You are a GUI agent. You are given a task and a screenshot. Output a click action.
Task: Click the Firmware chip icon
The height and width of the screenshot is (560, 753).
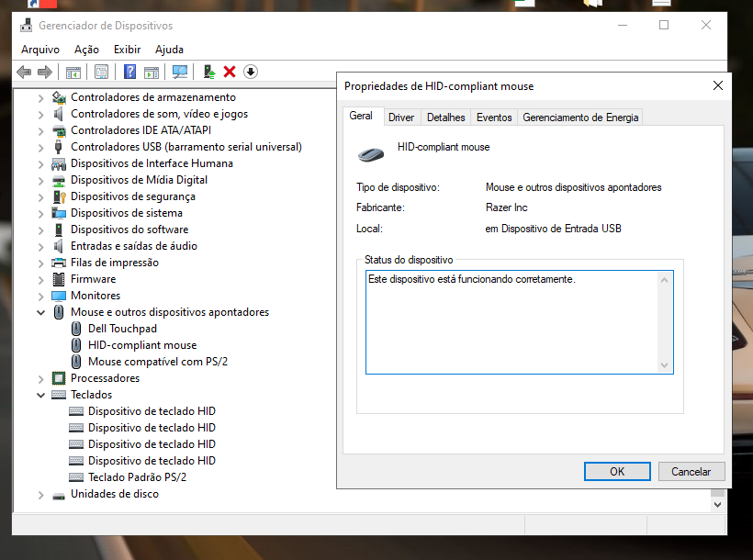click(59, 279)
